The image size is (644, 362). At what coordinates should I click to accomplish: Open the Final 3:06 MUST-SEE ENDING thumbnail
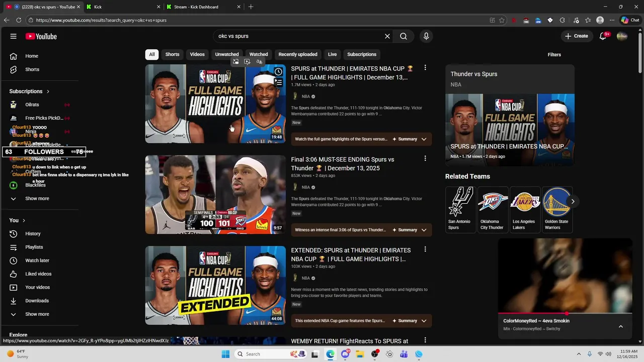215,195
